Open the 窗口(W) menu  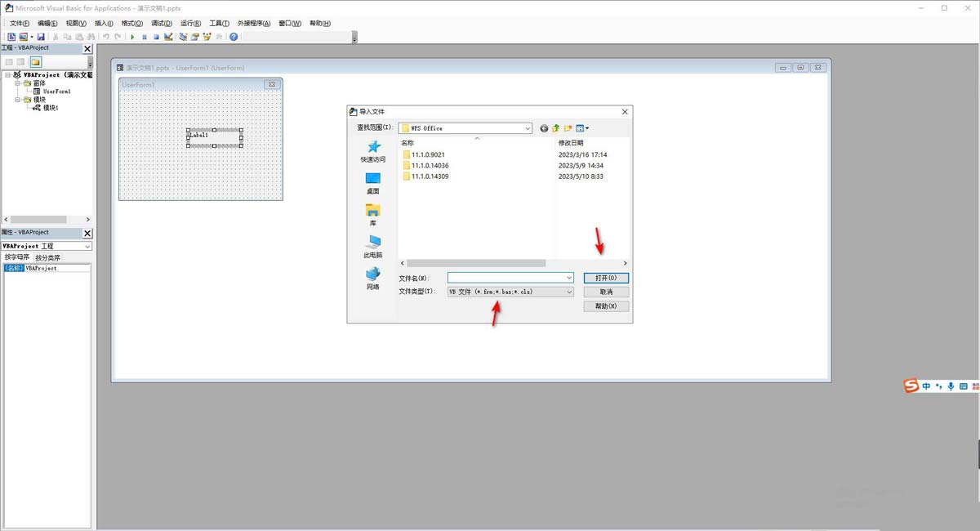pyautogui.click(x=290, y=23)
